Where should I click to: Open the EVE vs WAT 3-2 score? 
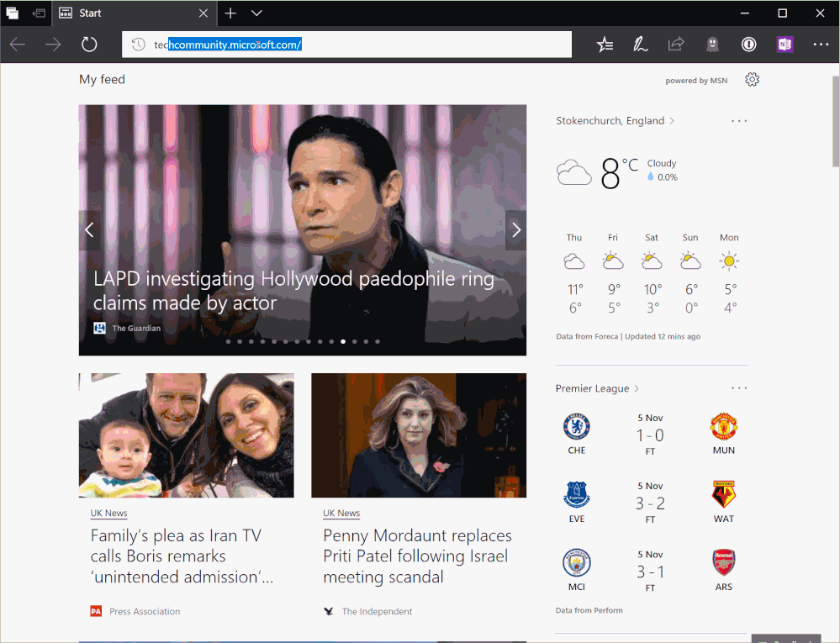[650, 503]
